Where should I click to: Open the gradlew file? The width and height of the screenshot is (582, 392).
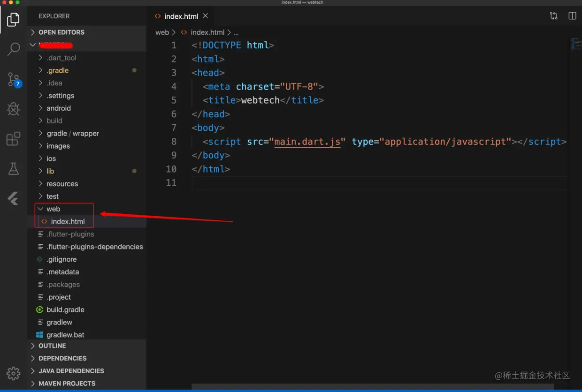[87, 323]
